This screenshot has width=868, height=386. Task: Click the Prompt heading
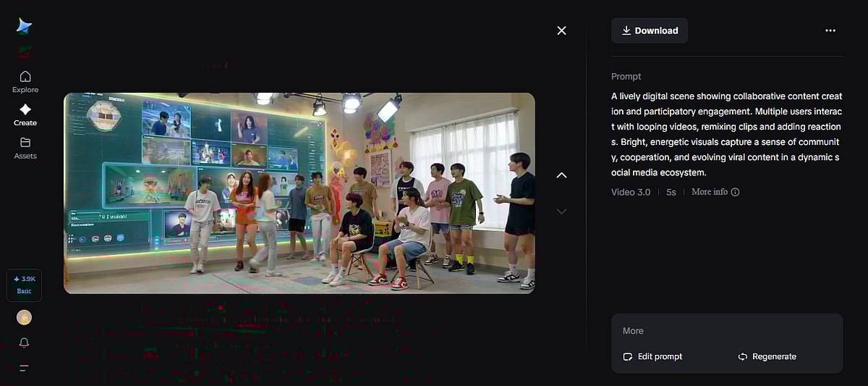click(626, 77)
